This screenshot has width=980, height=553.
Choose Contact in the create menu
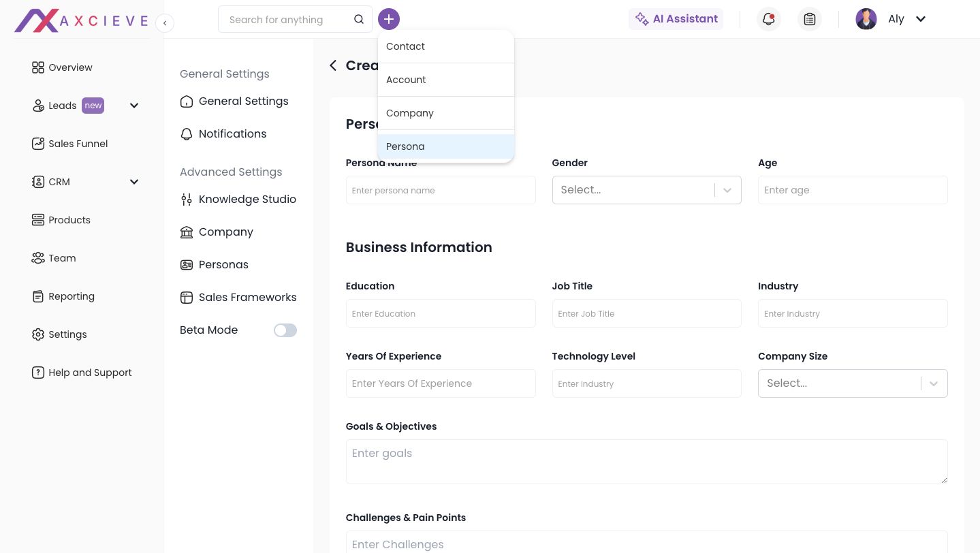click(405, 46)
